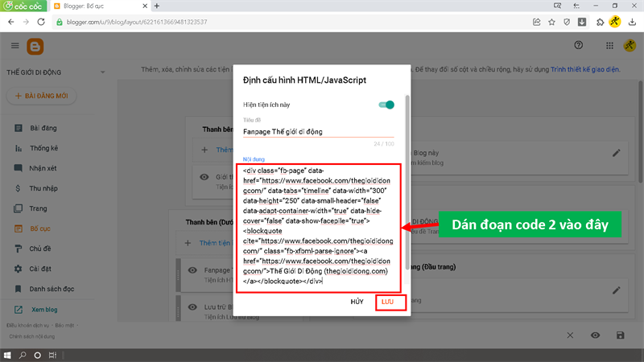Viewport: 644px width, 362px height.
Task: Click the Bảo mật footer link
Action: click(x=64, y=326)
